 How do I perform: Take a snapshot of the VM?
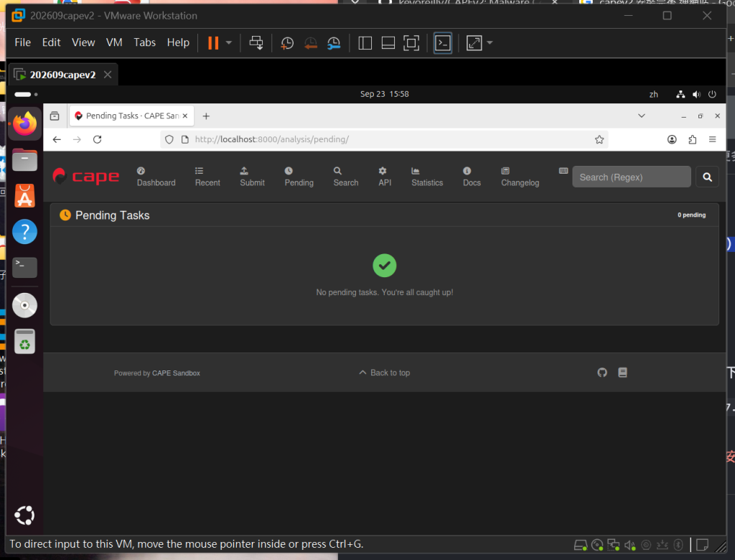coord(287,42)
